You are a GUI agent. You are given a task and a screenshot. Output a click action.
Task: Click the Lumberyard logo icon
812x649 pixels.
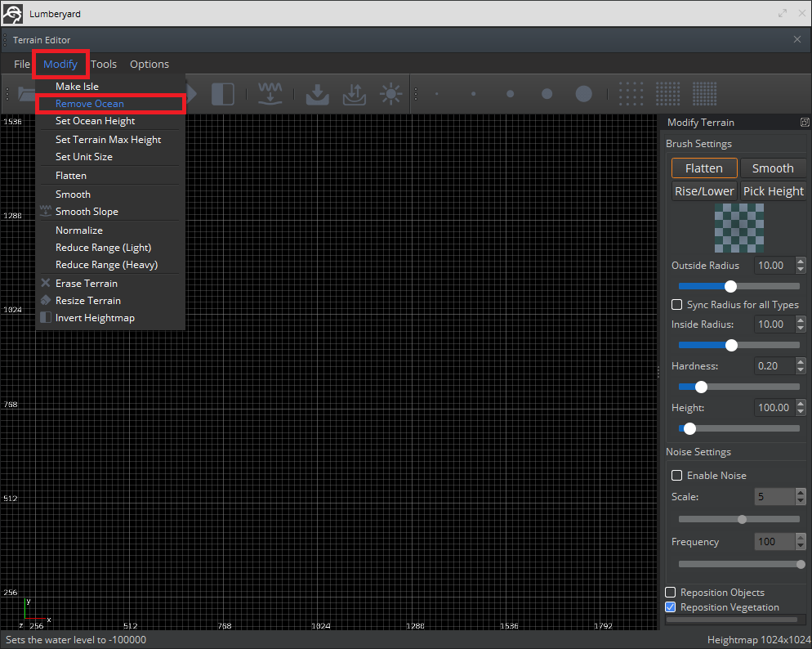pos(12,14)
